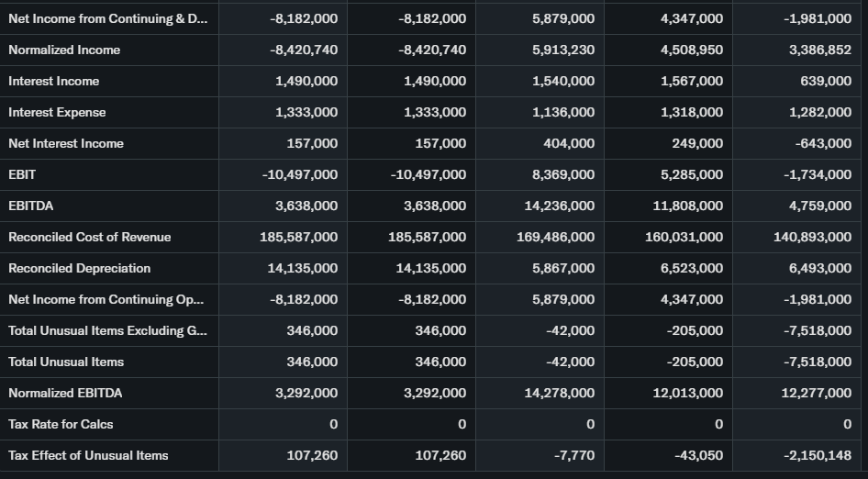Select the 5,913,230 Normalized Income cell
Screen dimensions: 868x479
coord(562,50)
